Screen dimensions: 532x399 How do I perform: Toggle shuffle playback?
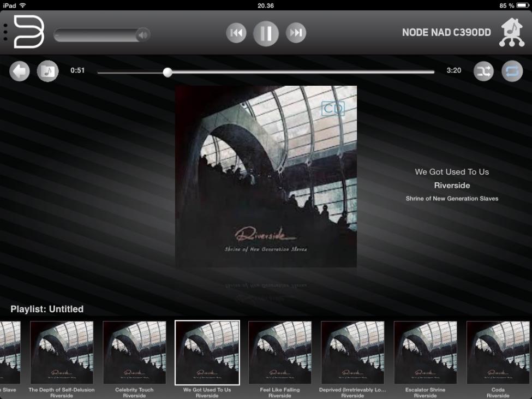click(x=483, y=71)
